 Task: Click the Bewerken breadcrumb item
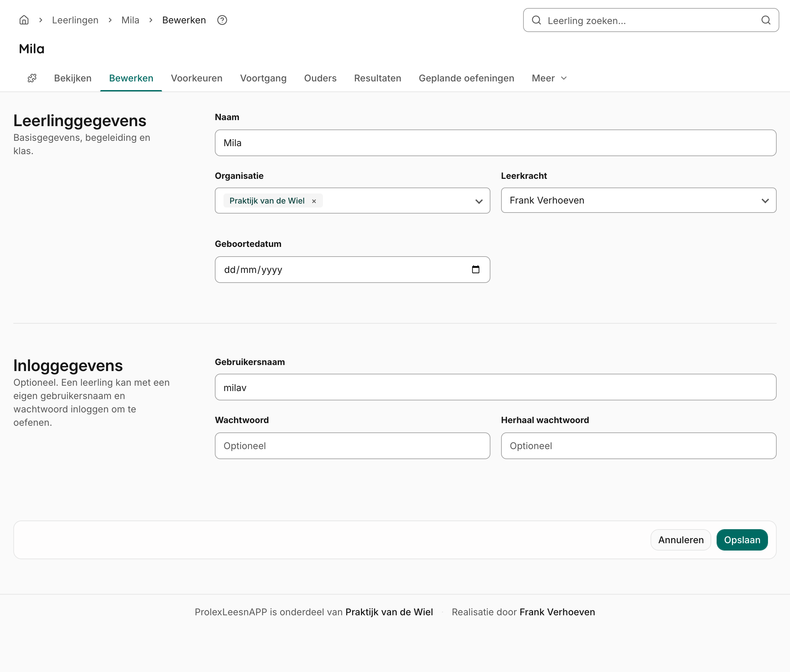pyautogui.click(x=184, y=20)
